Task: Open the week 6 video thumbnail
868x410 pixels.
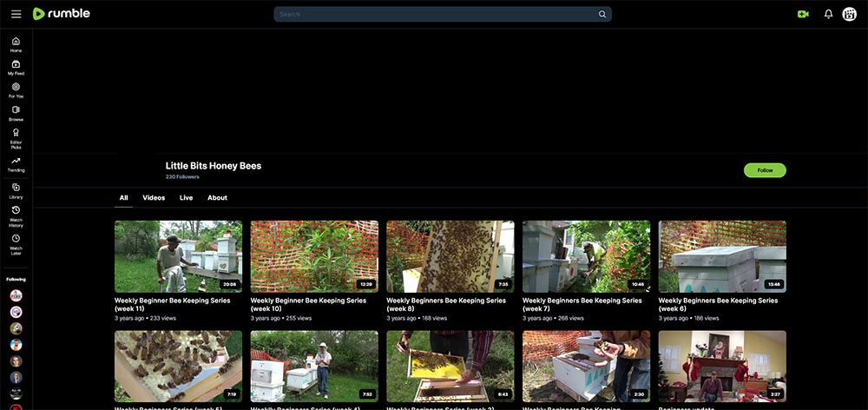Action: (722, 256)
